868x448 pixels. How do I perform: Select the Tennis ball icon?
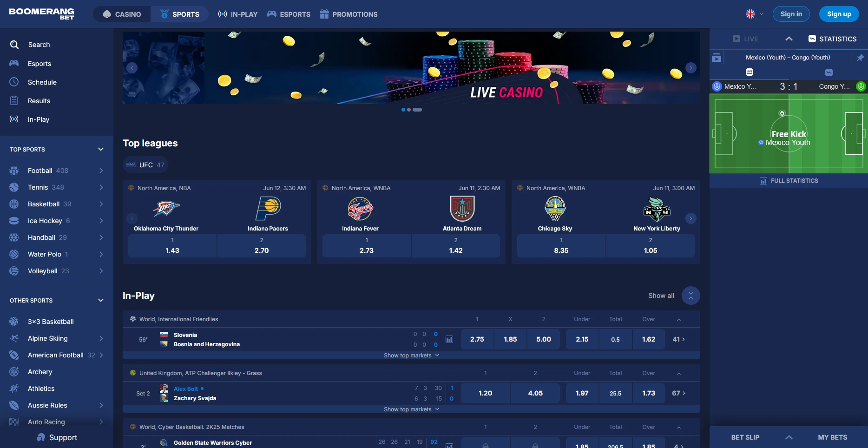tap(14, 187)
